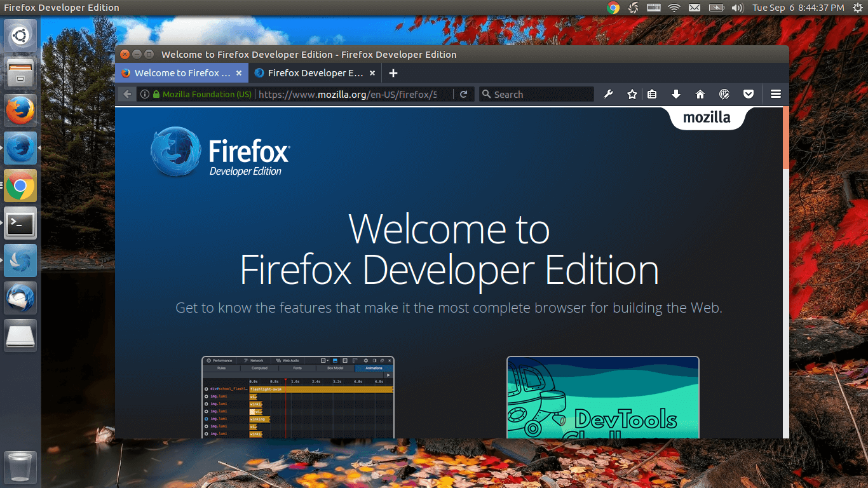The height and width of the screenshot is (488, 868).
Task: Bookmark this page with the star icon
Action: point(632,94)
